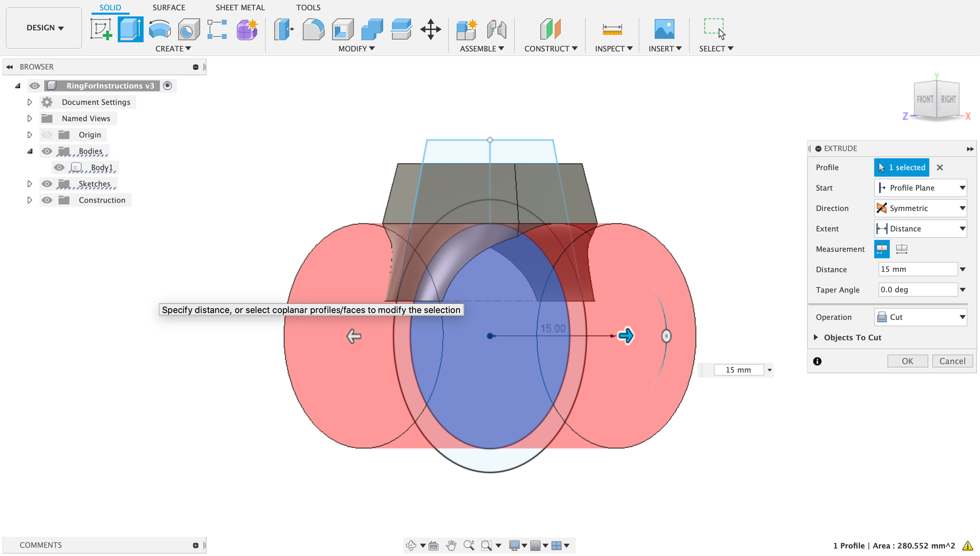Click the Hole tool icon

click(189, 29)
